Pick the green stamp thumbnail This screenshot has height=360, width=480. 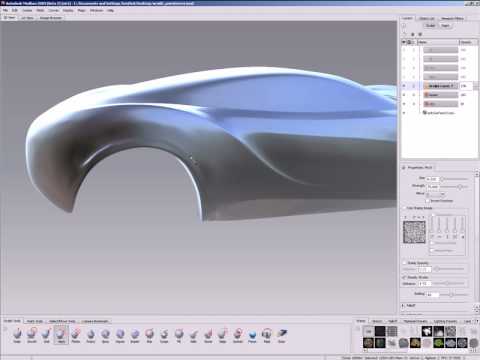[x=439, y=343]
